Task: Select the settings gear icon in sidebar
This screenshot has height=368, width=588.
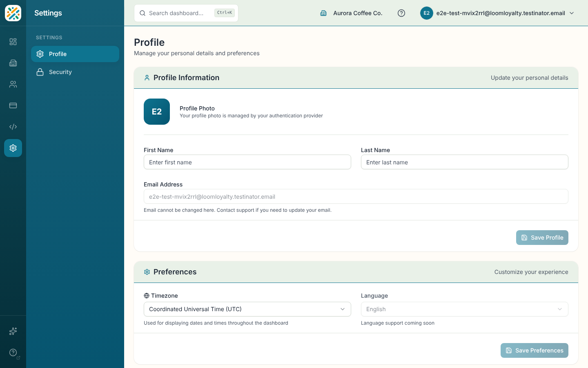Action: [13, 148]
